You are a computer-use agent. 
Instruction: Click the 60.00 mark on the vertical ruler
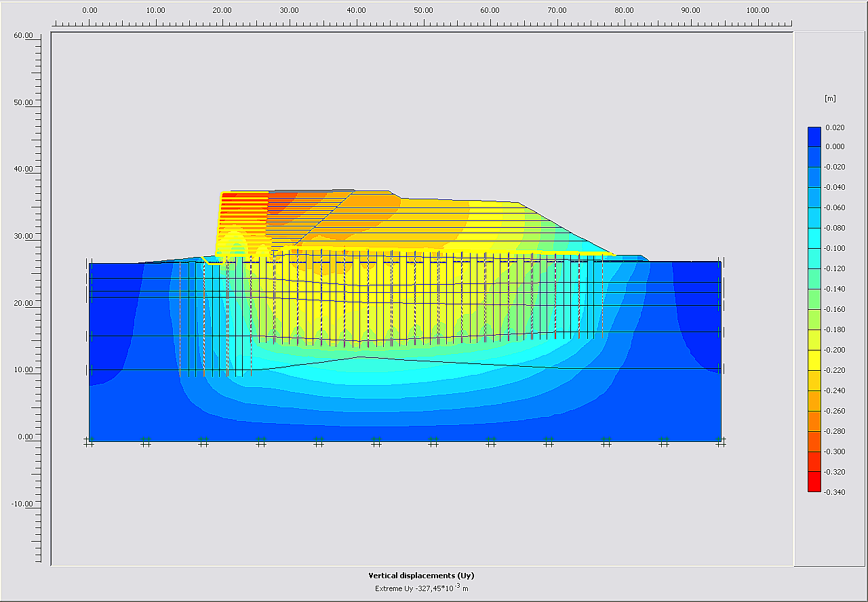coord(23,35)
